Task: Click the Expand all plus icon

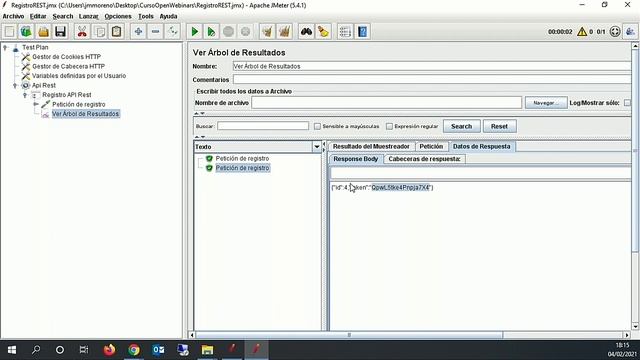Action: 138,31
